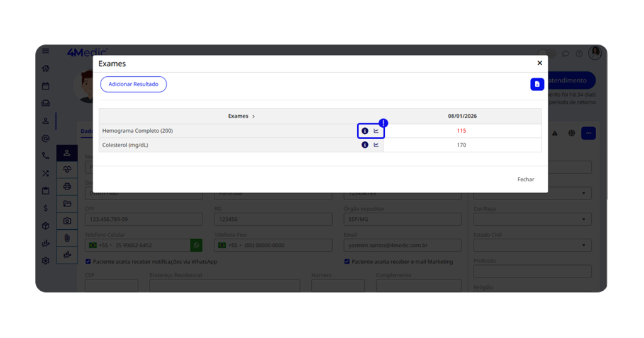Screen dimensions: 644x338
Task: Uncheck e-mail Marketing consent checkbox
Action: coord(347,261)
